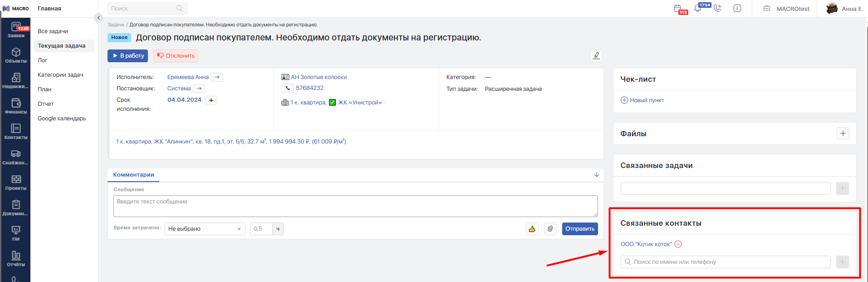Collapse the comments section arrow

tap(596, 175)
